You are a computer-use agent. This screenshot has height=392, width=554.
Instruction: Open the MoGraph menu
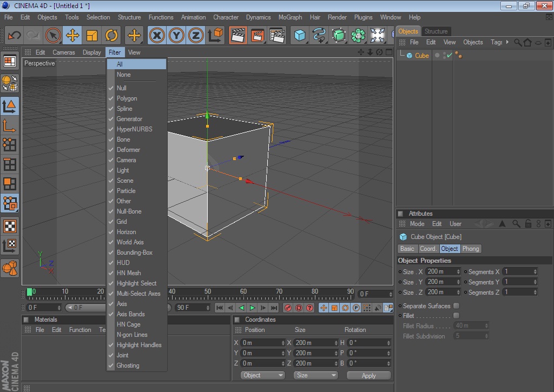click(290, 17)
